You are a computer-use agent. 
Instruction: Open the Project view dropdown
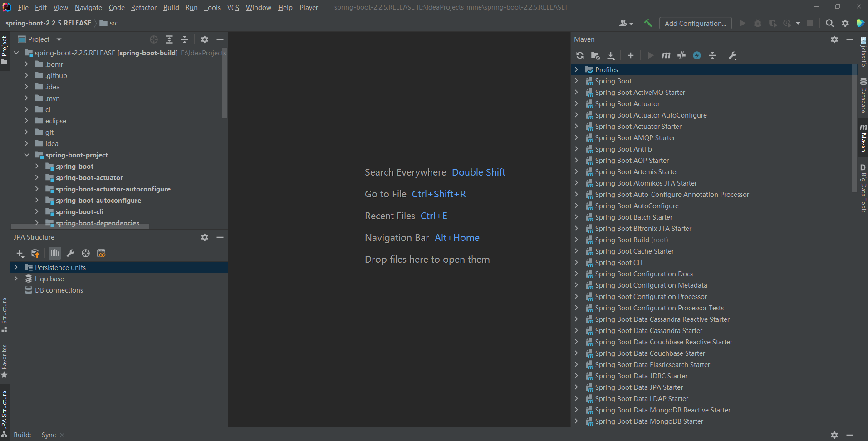click(59, 39)
